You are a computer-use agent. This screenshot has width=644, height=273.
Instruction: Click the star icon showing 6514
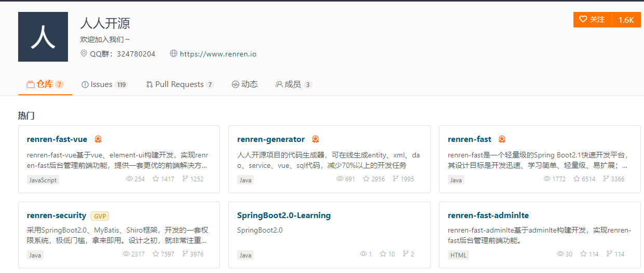tap(577, 179)
